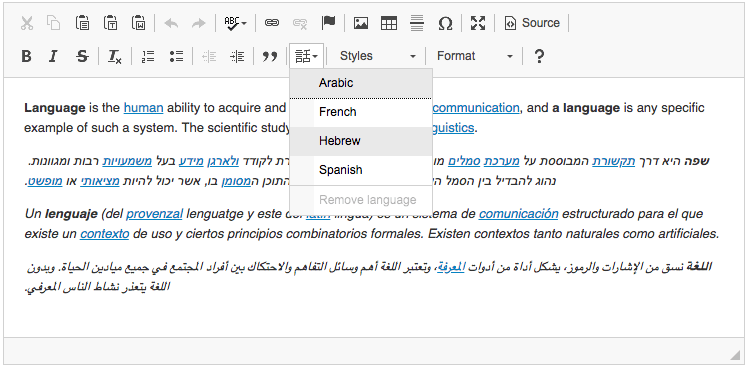Select Arabic from language menu
This screenshot has width=748, height=367.
[x=361, y=83]
